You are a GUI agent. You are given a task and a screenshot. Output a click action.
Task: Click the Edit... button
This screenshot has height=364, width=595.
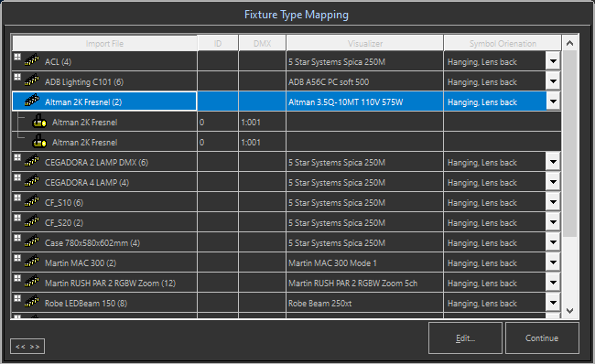(x=465, y=337)
